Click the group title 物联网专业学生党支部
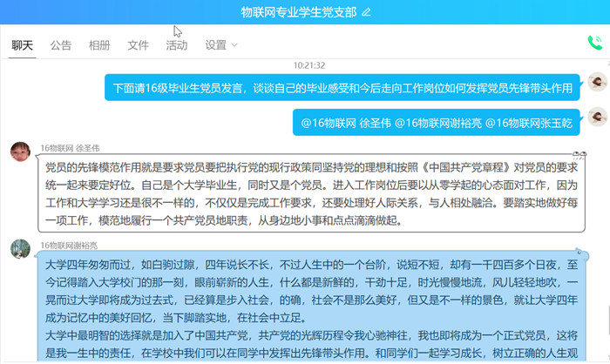 tap(299, 12)
